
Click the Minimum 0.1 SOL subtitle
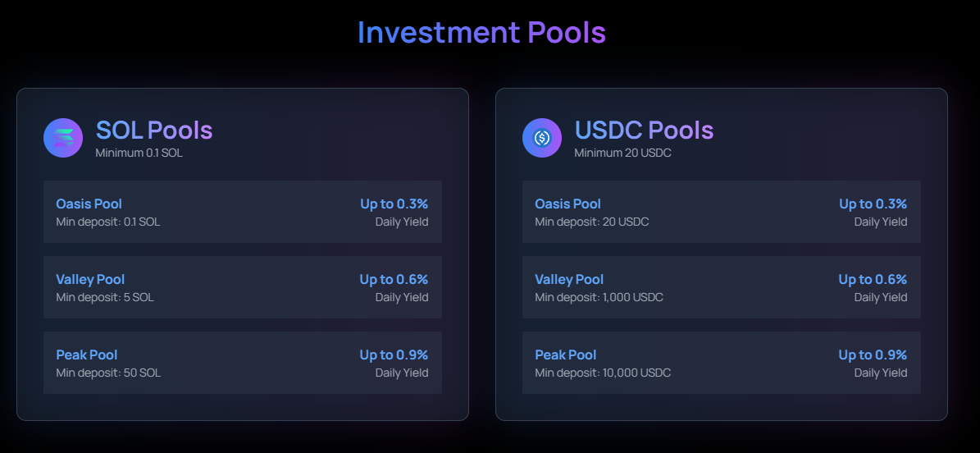coord(139,153)
